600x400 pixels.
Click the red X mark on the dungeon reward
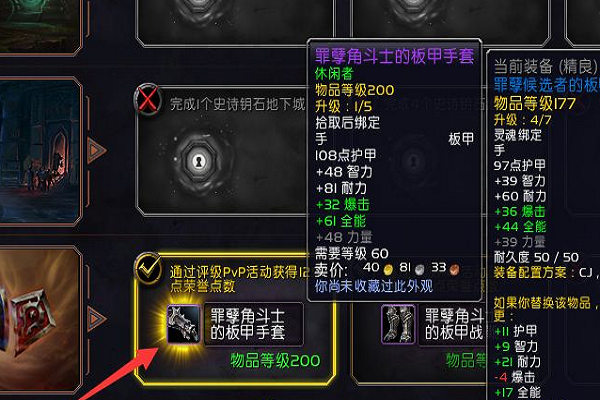(147, 100)
